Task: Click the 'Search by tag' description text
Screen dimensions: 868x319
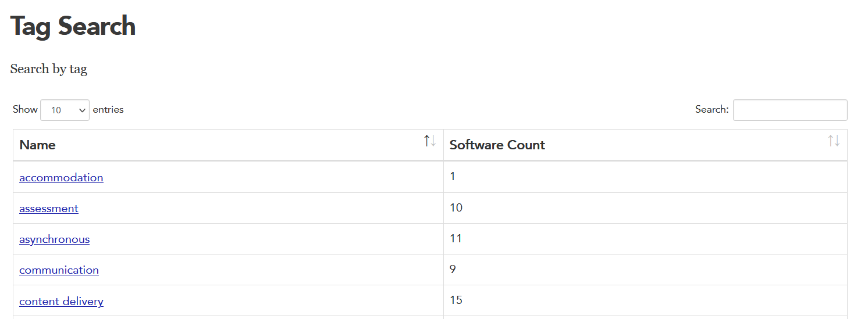Action: point(48,69)
